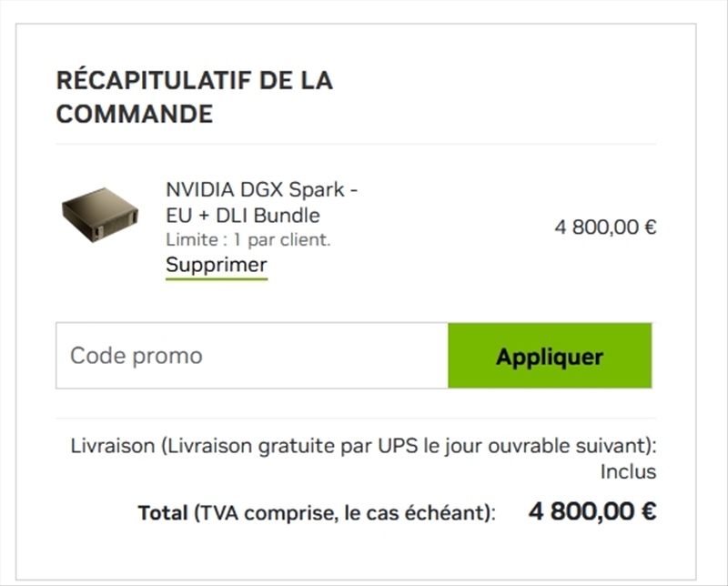Click the TVA comprise, le cas échéant text
The image size is (728, 586).
(x=343, y=513)
